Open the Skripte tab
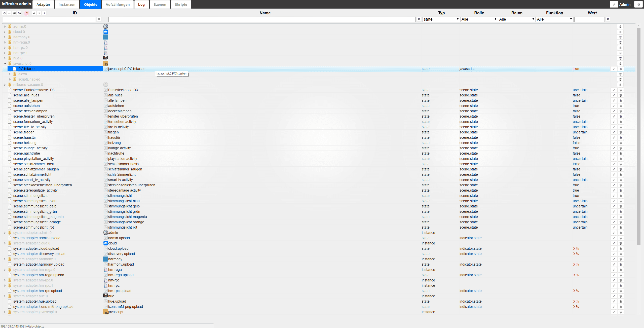 (x=181, y=5)
